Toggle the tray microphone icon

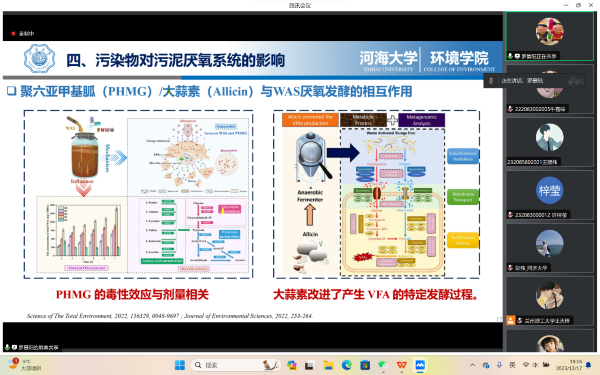tap(499, 365)
